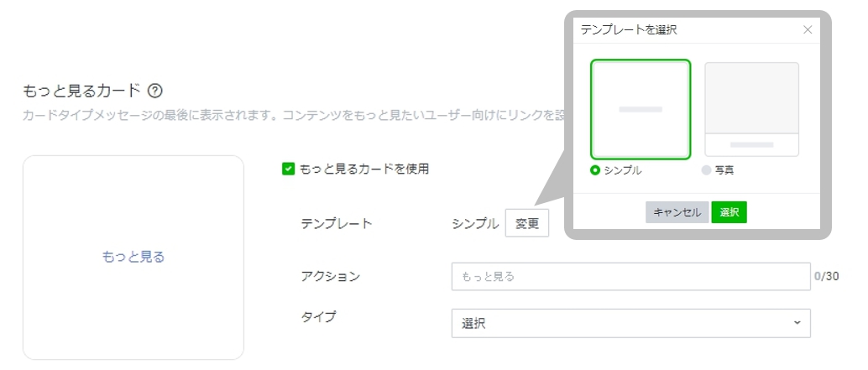Viewport: 868px width, 370px height.
Task: Select the シンプル radio button
Action: pos(595,169)
